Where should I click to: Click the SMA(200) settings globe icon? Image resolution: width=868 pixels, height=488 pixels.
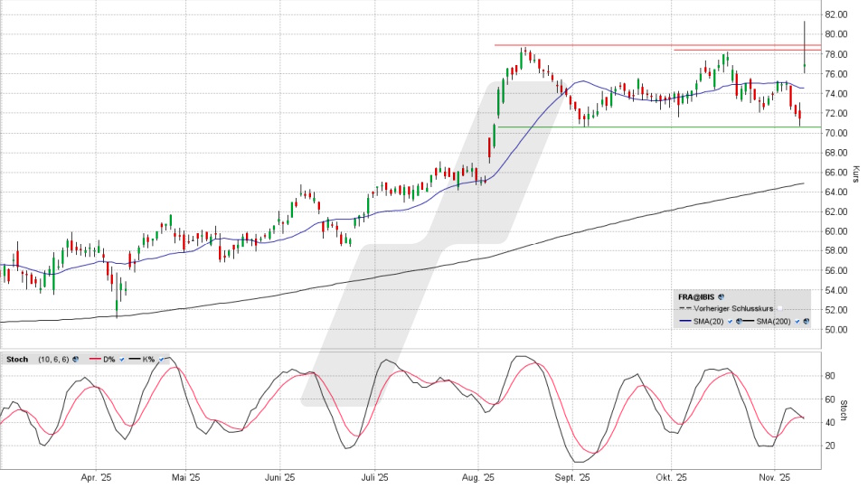(806, 321)
